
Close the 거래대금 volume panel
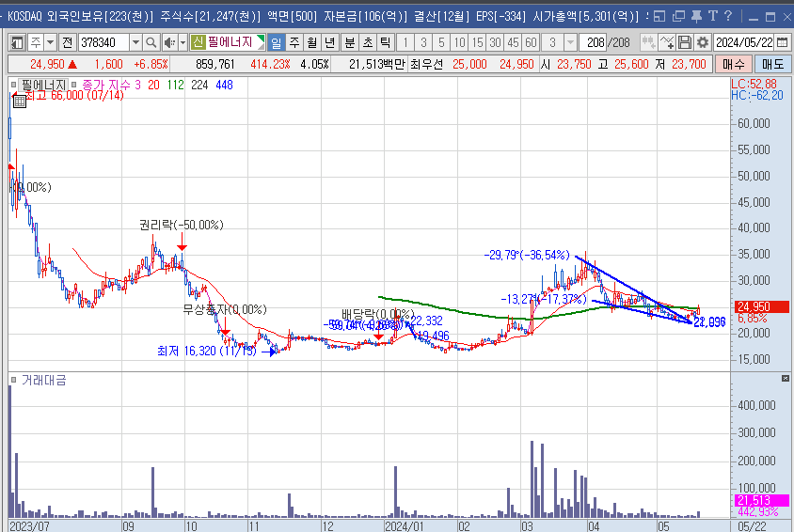click(x=786, y=378)
